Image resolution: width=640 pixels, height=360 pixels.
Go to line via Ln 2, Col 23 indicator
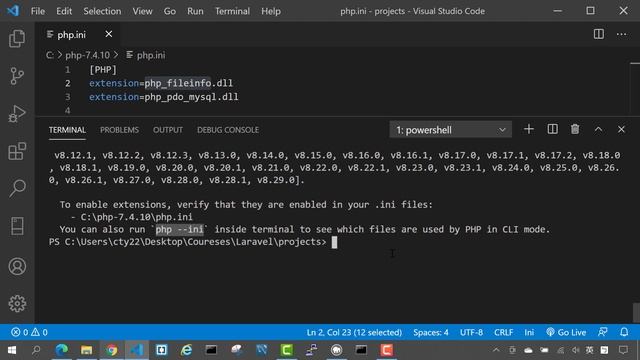point(354,332)
